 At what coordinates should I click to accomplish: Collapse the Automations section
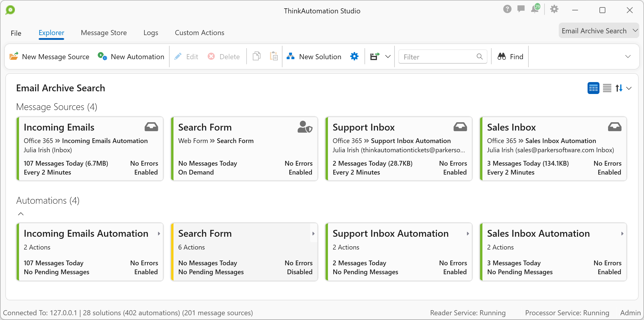(21, 214)
